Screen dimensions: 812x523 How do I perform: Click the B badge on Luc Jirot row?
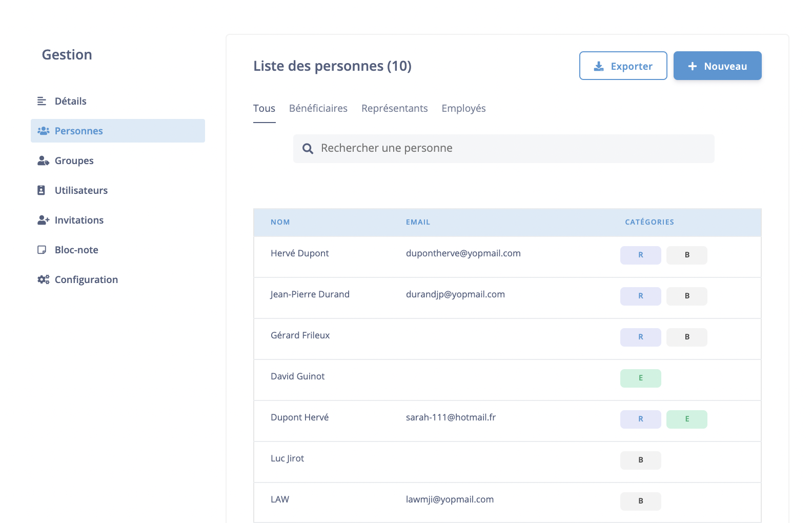click(640, 460)
